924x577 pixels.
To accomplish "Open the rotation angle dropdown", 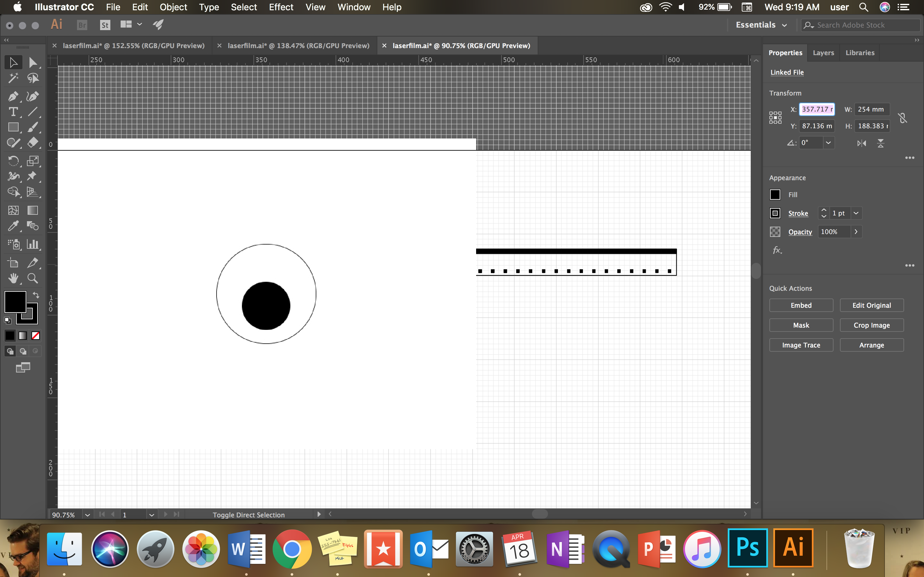I will (828, 143).
